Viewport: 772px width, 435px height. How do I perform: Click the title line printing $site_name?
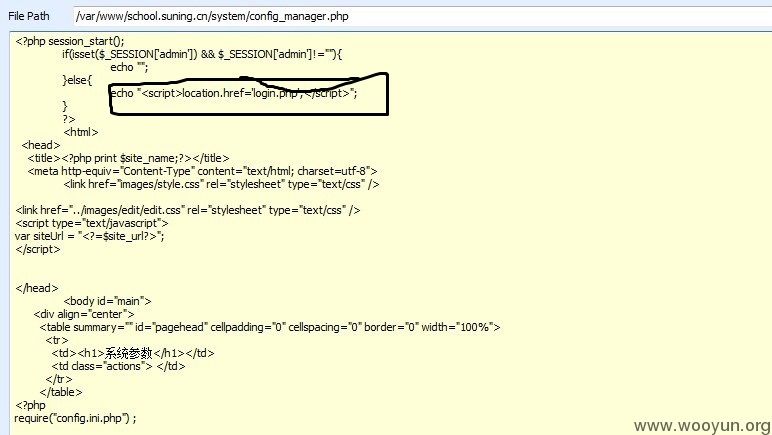click(129, 158)
